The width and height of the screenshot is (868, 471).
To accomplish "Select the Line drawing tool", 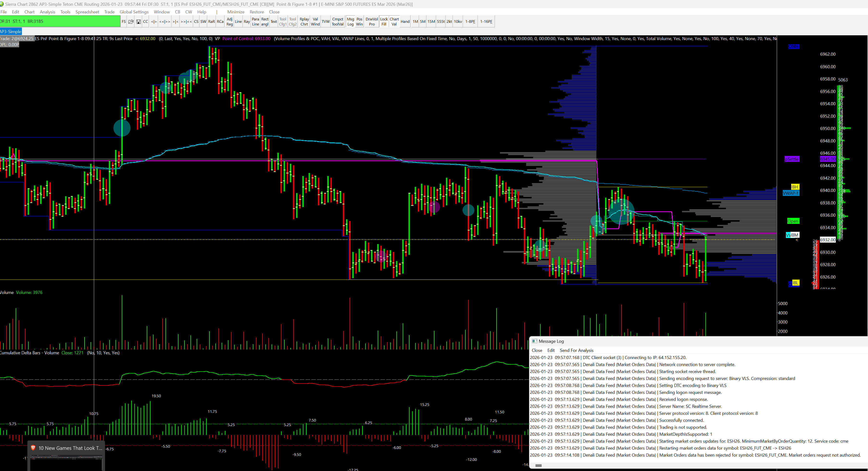I will pos(238,22).
